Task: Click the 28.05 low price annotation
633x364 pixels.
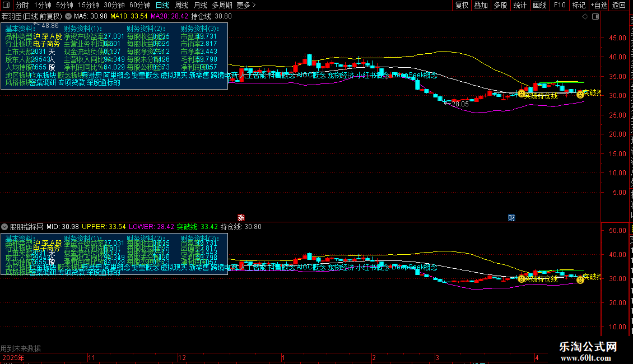Action: 460,104
